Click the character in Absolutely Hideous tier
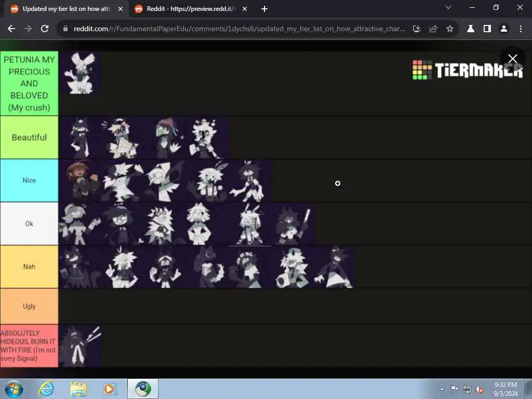The height and width of the screenshot is (399, 532). [x=80, y=346]
